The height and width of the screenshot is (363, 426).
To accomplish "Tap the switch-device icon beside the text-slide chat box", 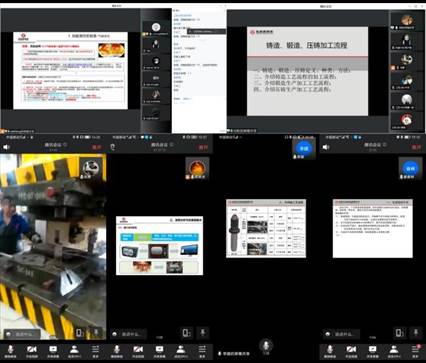I will (400, 333).
